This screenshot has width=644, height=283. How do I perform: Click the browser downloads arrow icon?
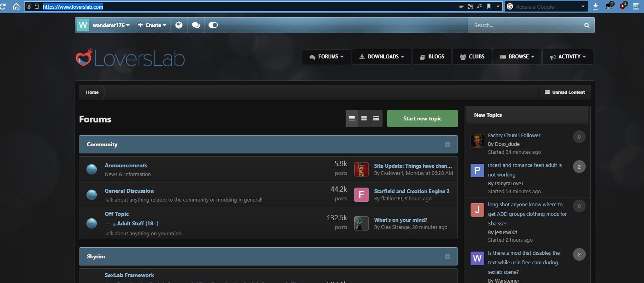(596, 6)
